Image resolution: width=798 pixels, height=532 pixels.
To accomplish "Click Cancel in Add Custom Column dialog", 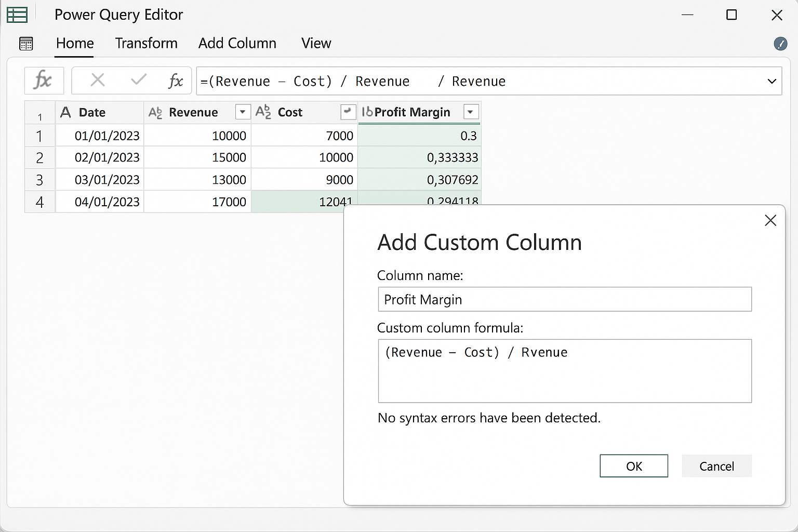I will click(x=716, y=466).
